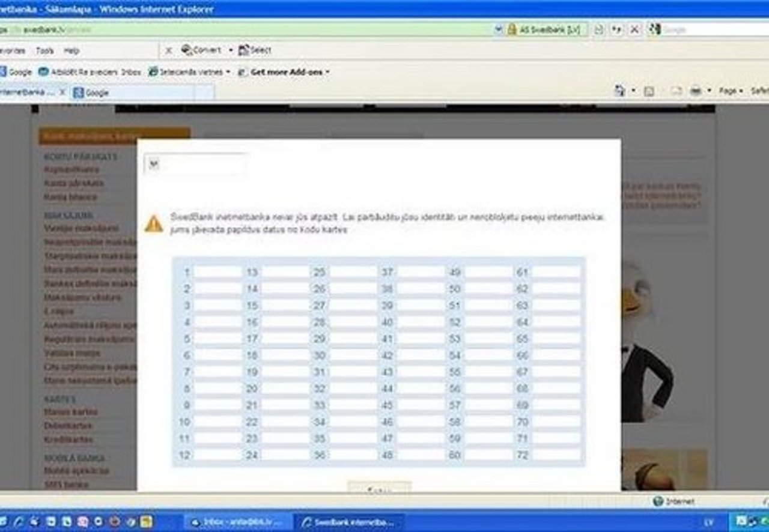The height and width of the screenshot is (532, 769).
Task: Expand the Convert dropdown arrow
Action: tap(231, 50)
